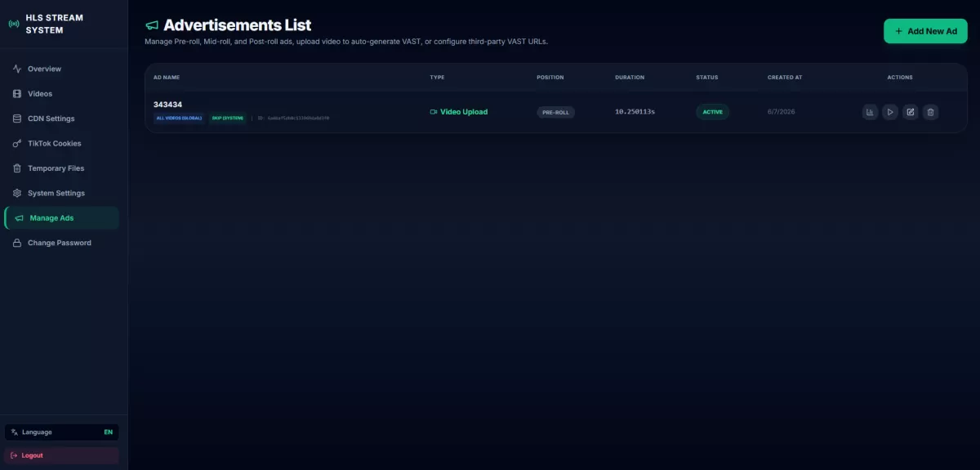980x470 pixels.
Task: Click the CREATED AT column header
Action: [785, 78]
